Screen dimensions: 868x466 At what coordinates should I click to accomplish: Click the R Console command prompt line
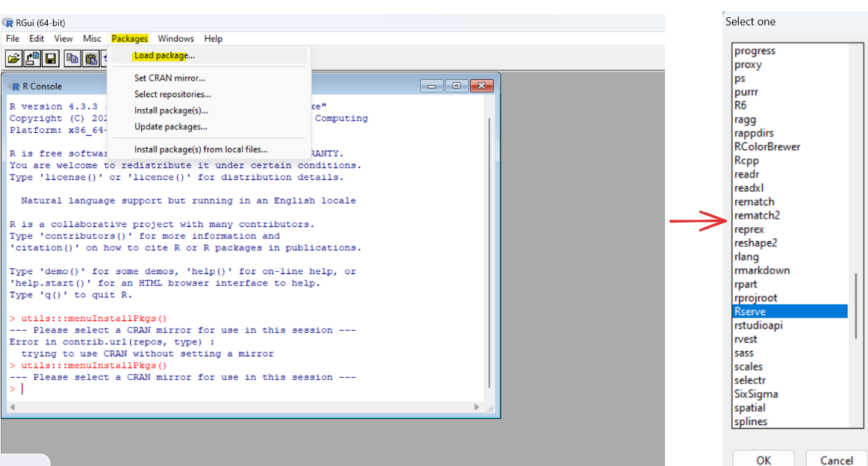click(x=246, y=389)
